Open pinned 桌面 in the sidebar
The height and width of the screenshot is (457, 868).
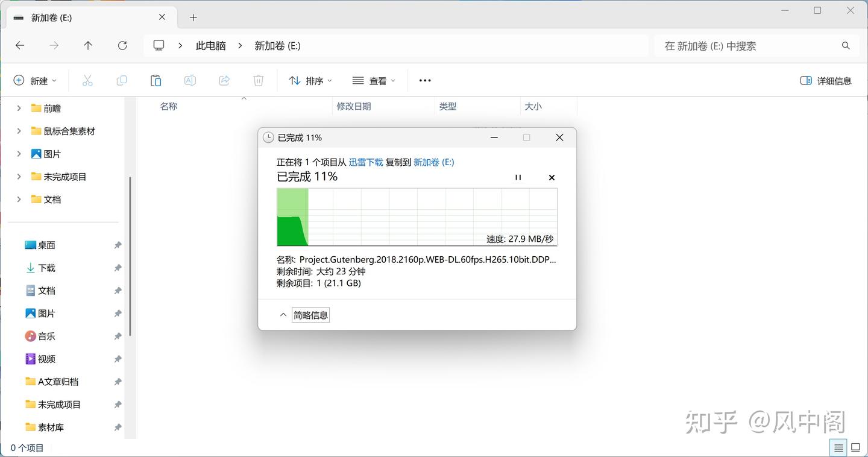click(40, 245)
